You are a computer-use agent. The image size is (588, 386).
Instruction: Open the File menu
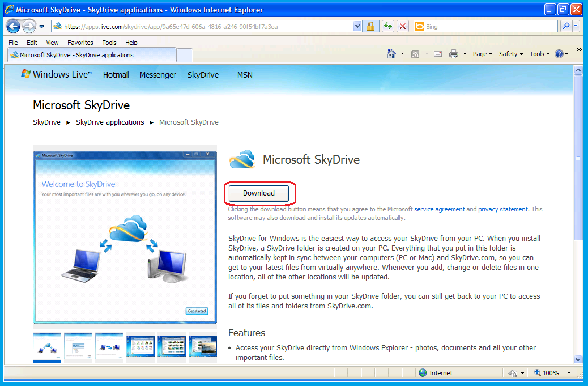(13, 43)
